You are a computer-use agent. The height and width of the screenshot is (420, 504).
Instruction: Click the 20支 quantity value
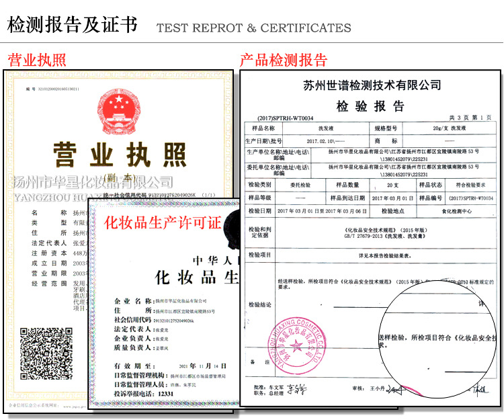tap(393, 185)
